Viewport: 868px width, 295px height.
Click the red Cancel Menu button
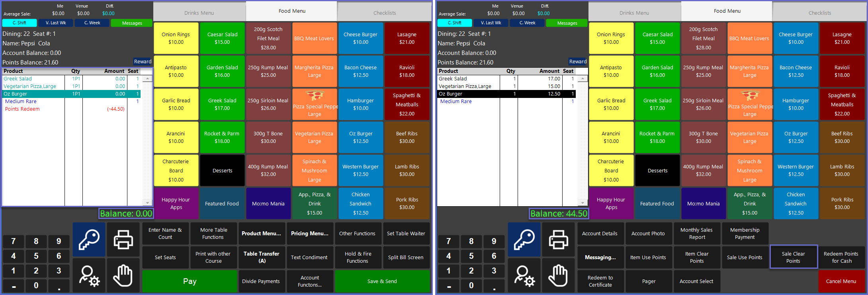[841, 281]
